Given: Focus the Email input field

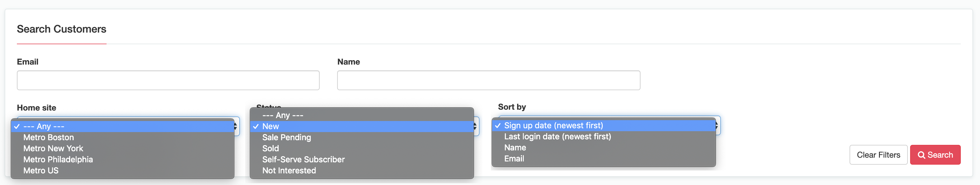Looking at the screenshot, I should click(x=168, y=80).
